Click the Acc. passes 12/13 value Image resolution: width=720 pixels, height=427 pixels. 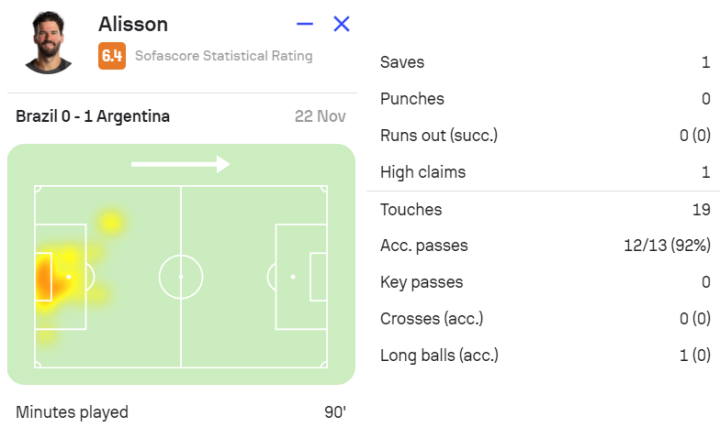click(664, 246)
